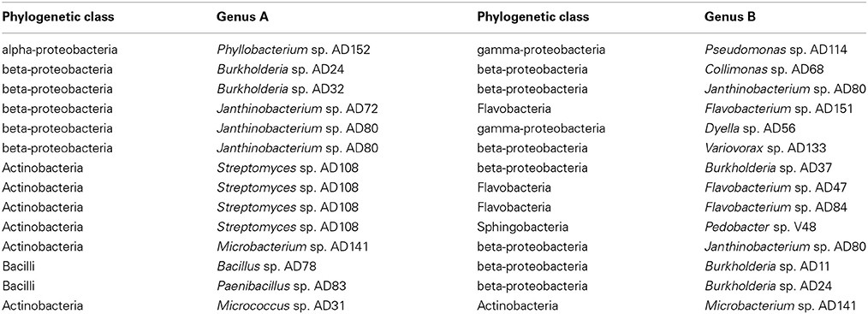Select the first Phylogenetic class header

(x=57, y=17)
